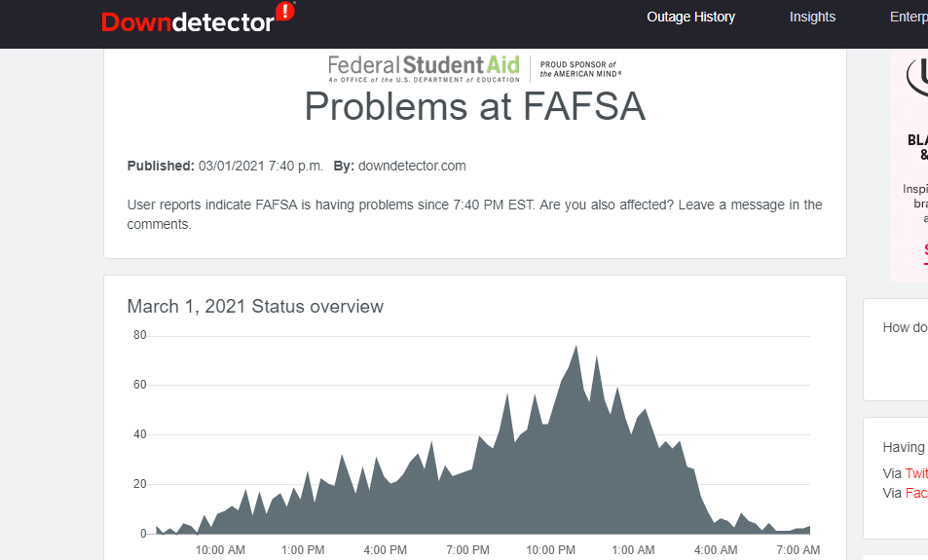928x560 pixels.
Task: Open the Twitter link in sidebar
Action: (x=915, y=473)
